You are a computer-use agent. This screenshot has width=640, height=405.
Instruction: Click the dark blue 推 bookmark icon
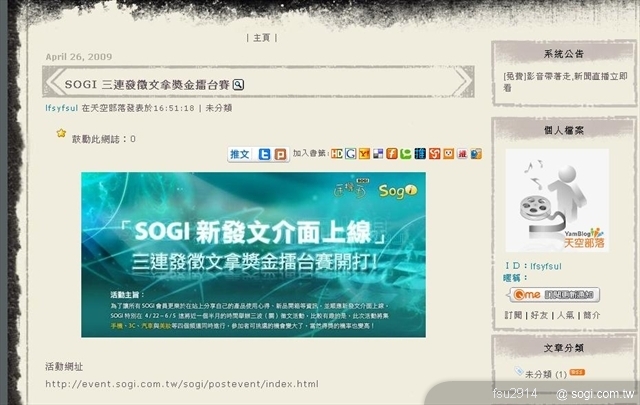[x=420, y=154]
